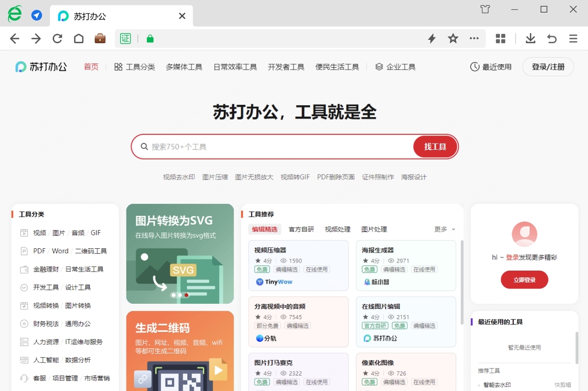Screen dimensions: 588x391
Task: Click the skin shirt icon in title bar
Action: [x=485, y=9]
